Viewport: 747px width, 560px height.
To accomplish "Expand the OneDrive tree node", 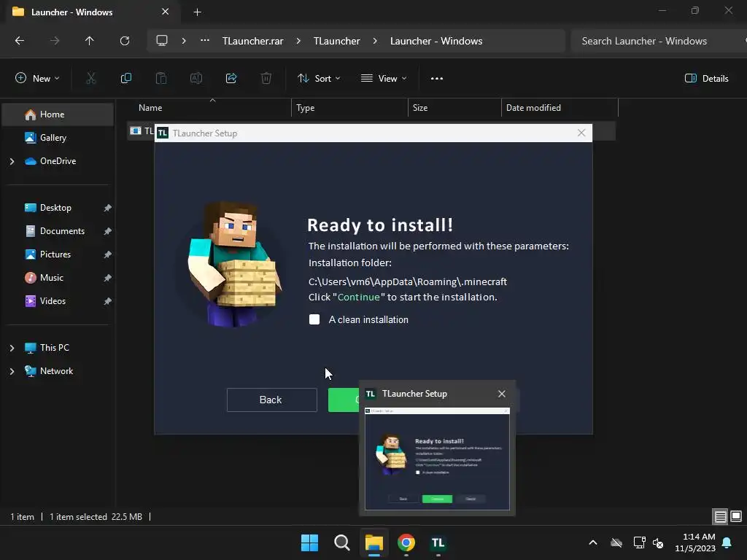I will [x=12, y=161].
